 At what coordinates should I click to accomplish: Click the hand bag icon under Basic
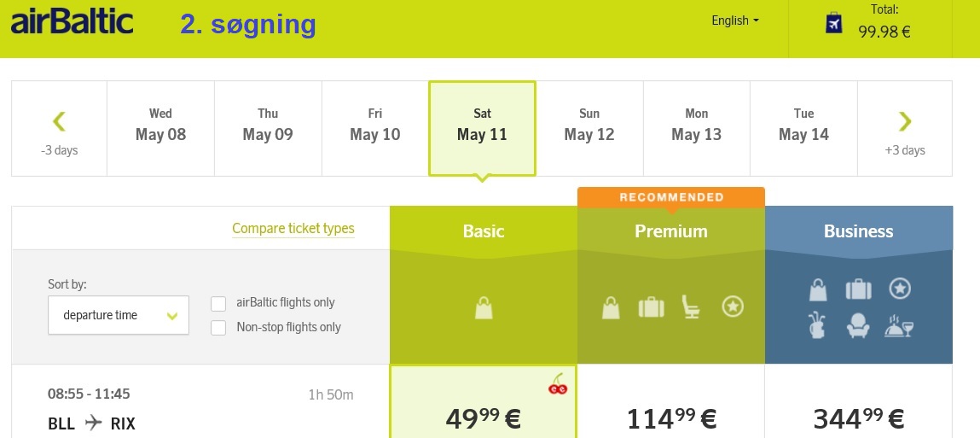tap(484, 308)
